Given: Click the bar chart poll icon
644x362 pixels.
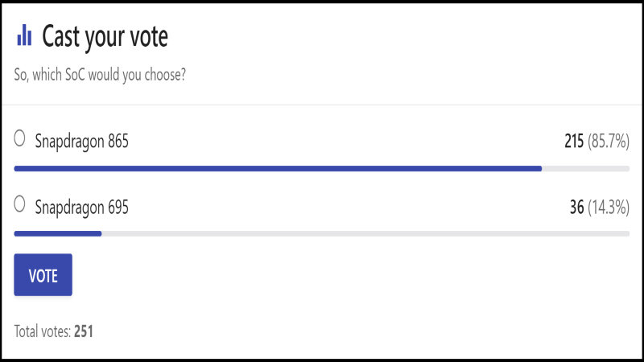Looking at the screenshot, I should pos(24,35).
